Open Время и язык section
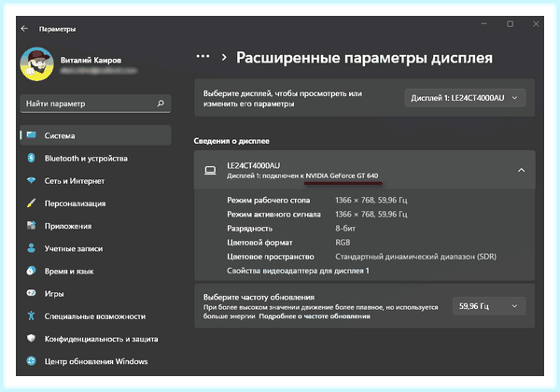This screenshot has width=560, height=392. pos(69,272)
